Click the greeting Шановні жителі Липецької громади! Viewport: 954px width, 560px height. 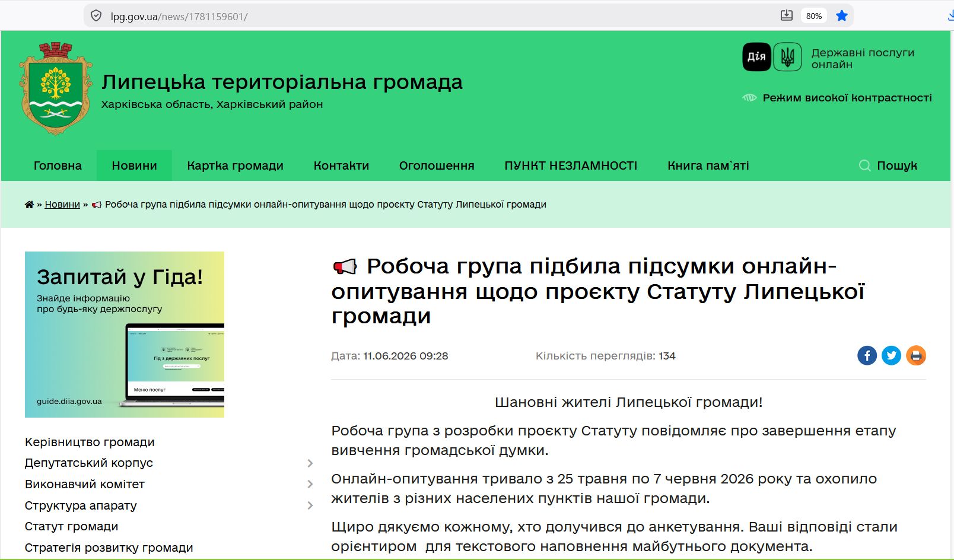pyautogui.click(x=629, y=402)
